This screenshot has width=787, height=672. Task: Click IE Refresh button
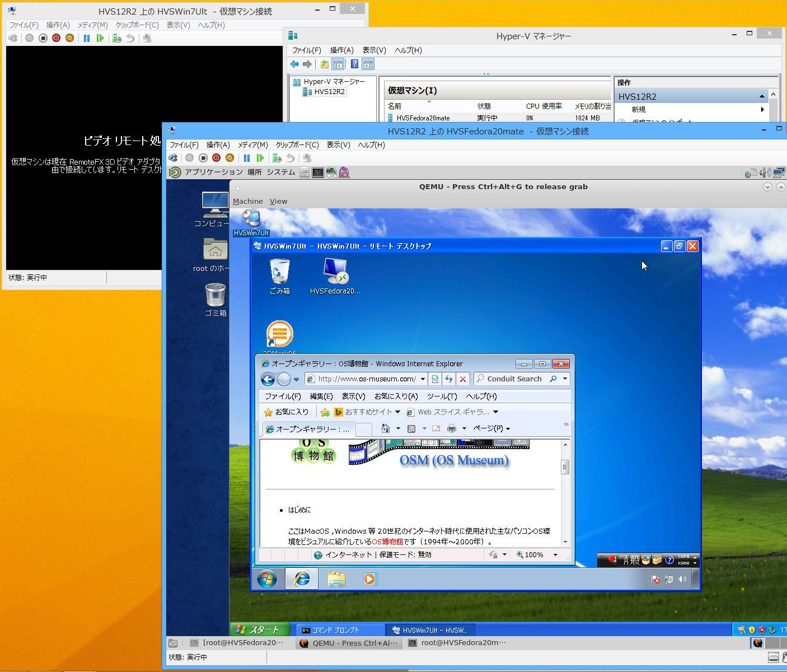pos(449,379)
